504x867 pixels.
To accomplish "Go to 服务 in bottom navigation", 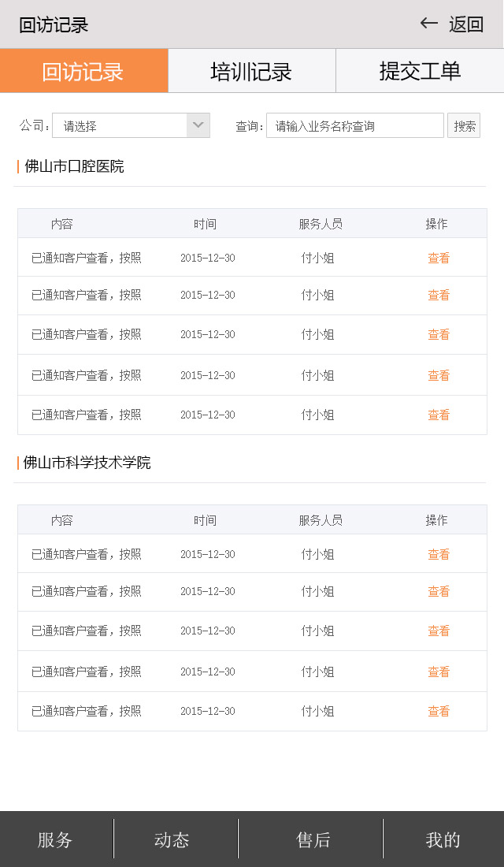I will pos(55,839).
